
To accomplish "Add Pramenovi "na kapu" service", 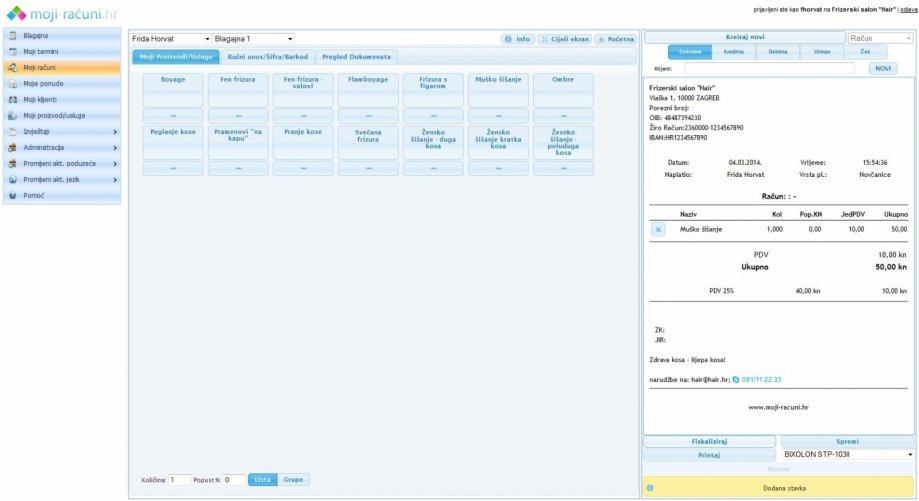I will 238,142.
